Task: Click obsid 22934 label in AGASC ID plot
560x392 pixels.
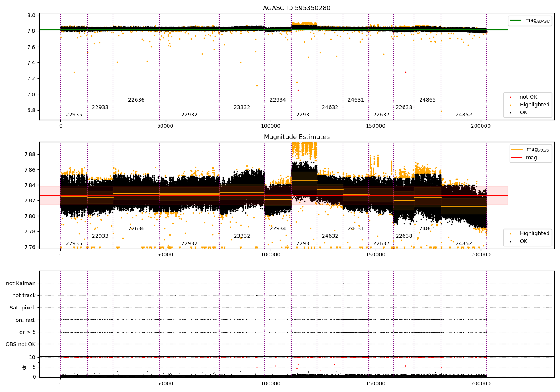Action: coord(278,100)
